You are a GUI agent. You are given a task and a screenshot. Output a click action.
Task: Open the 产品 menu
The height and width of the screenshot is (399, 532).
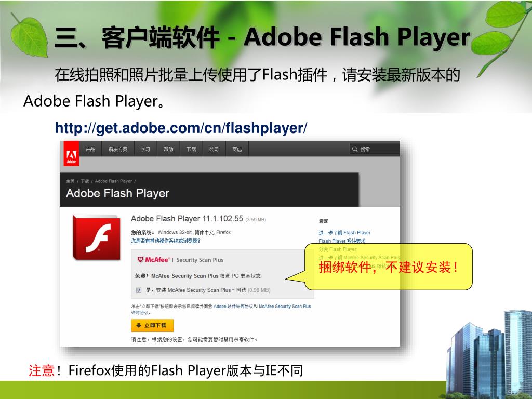[x=90, y=149]
